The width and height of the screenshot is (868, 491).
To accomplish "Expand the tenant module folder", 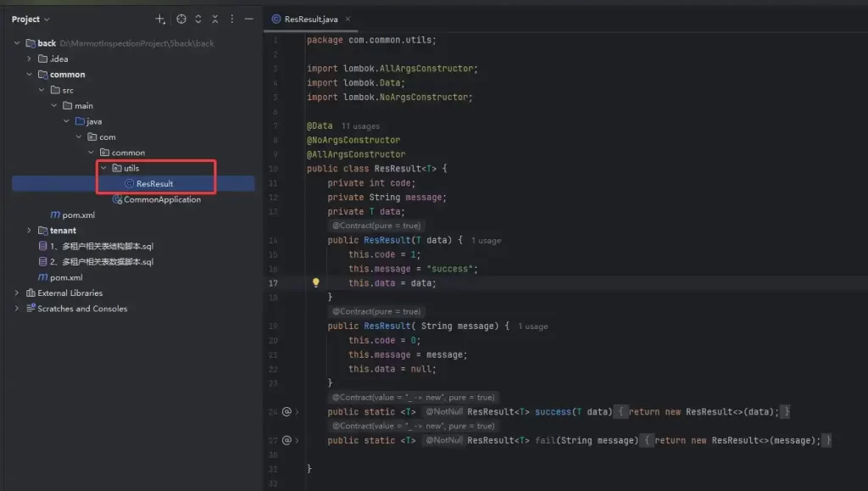I will point(30,231).
